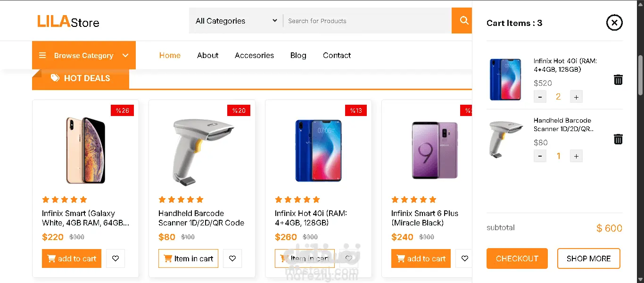Open the All Categories dropdown
This screenshot has height=283, width=644.
pyautogui.click(x=236, y=21)
